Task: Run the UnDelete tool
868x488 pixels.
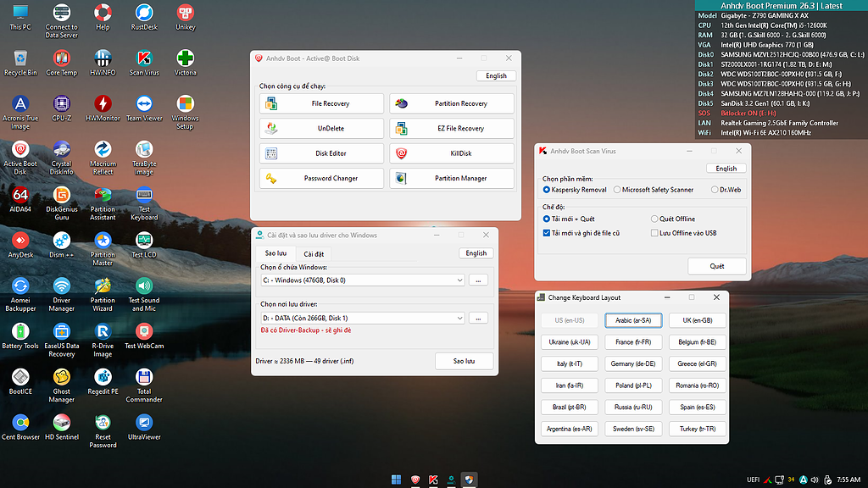Action: [x=321, y=129]
